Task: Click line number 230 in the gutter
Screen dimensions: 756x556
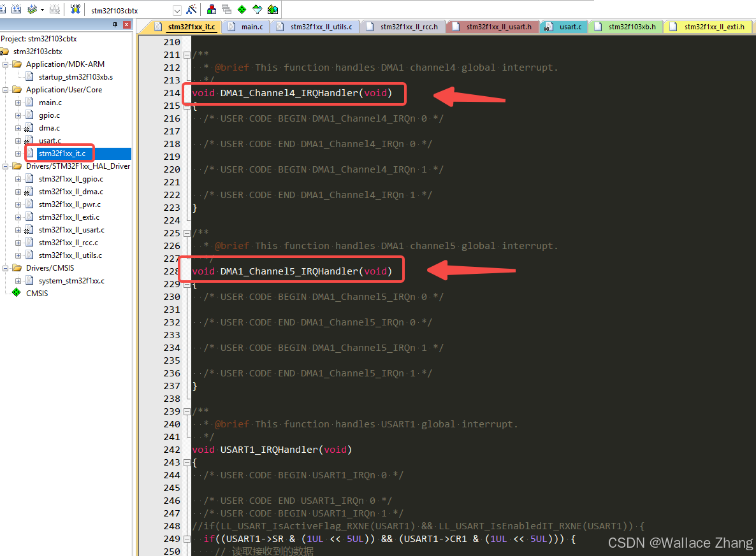Action: (x=171, y=297)
